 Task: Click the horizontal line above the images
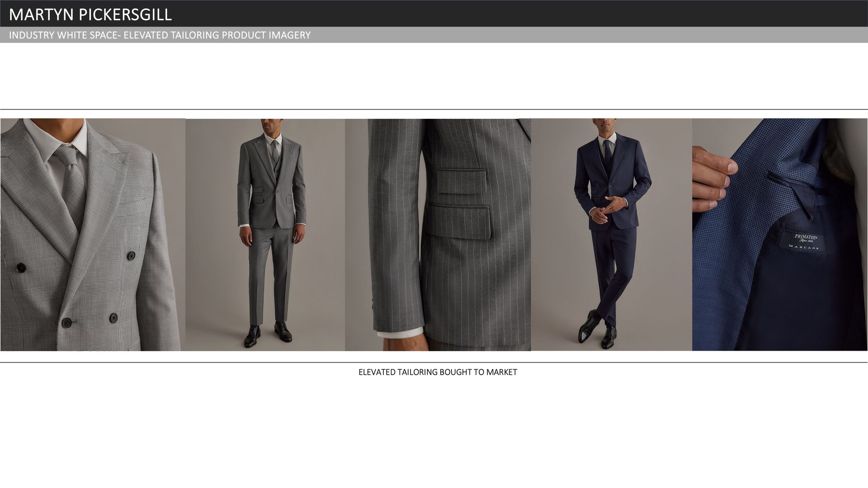pos(434,109)
